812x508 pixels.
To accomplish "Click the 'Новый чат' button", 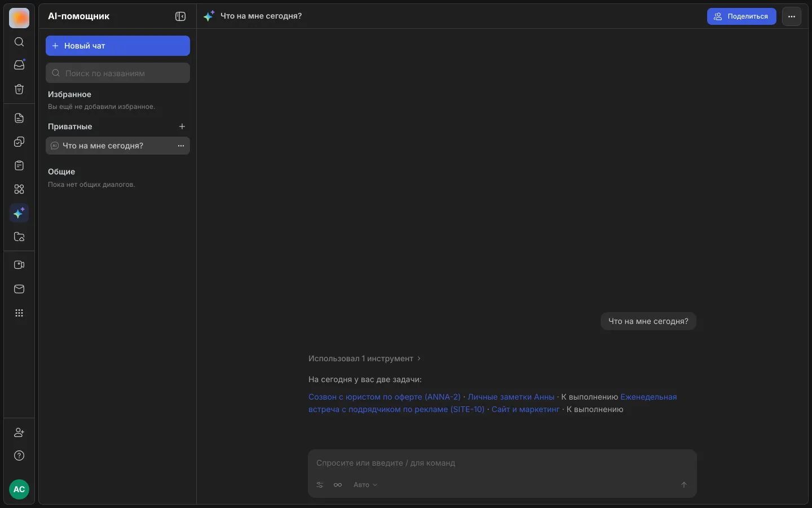I will pyautogui.click(x=118, y=46).
